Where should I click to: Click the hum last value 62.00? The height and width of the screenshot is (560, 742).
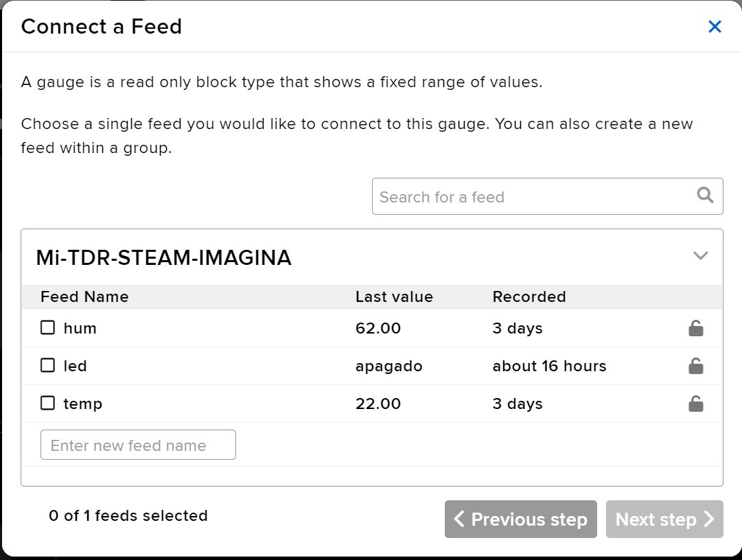pyautogui.click(x=378, y=328)
